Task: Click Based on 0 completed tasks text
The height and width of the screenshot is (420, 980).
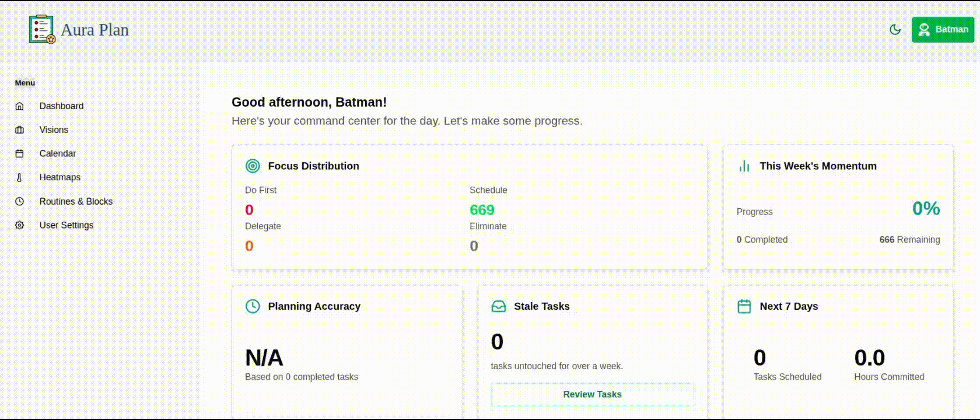Action: [302, 377]
